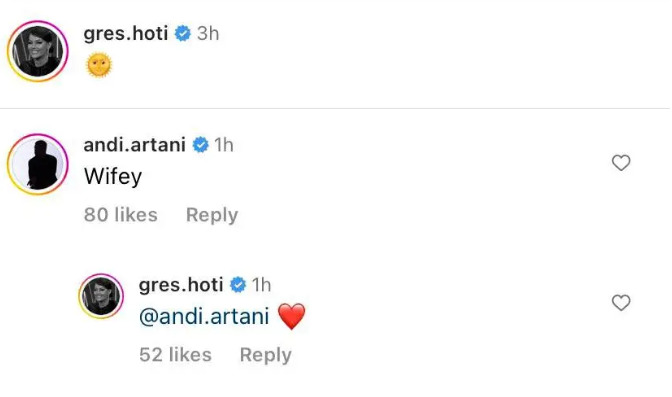This screenshot has height=397, width=672.
Task: Click the 3h timestamp on caption
Action: [208, 33]
